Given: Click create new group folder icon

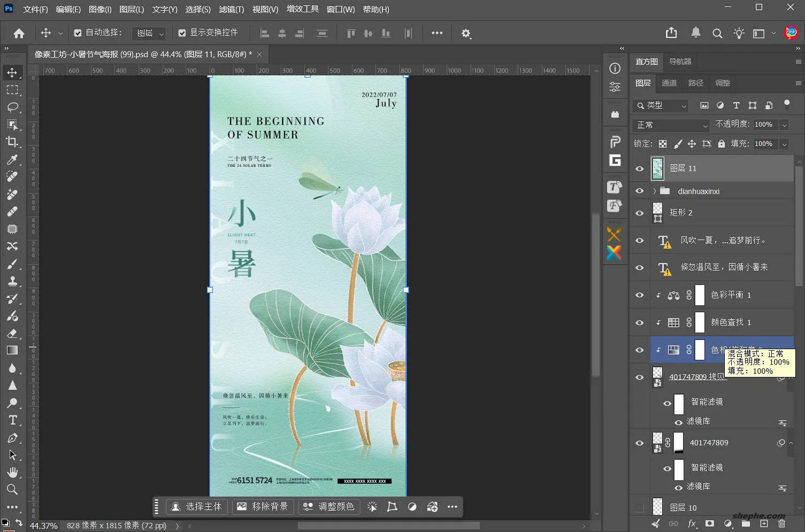Looking at the screenshot, I should click(746, 523).
